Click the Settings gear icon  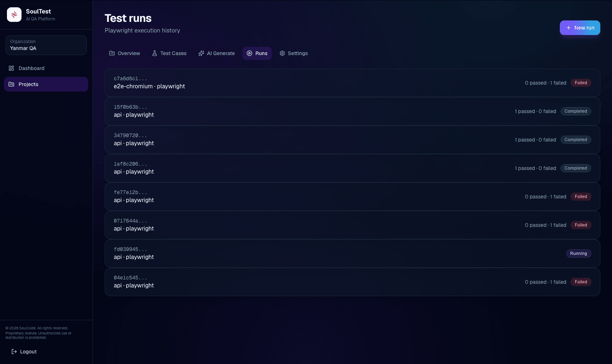tap(282, 53)
